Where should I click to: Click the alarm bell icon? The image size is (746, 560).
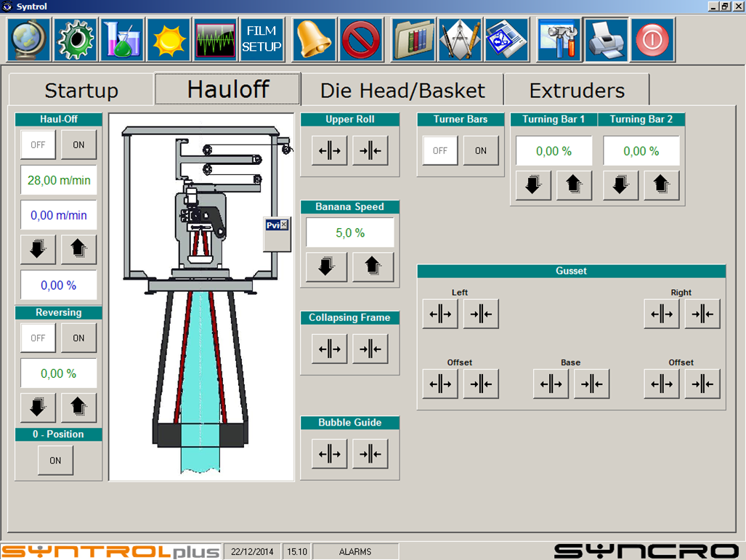[314, 40]
